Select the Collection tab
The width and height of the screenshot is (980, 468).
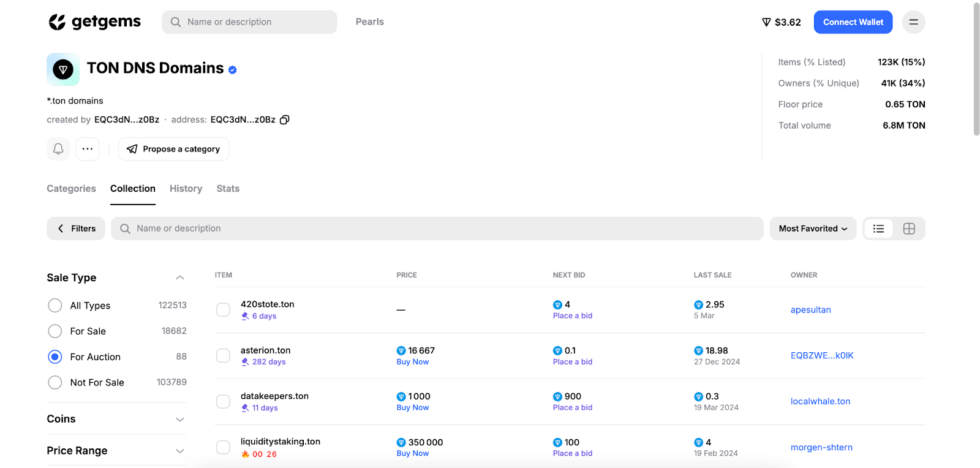coord(133,189)
